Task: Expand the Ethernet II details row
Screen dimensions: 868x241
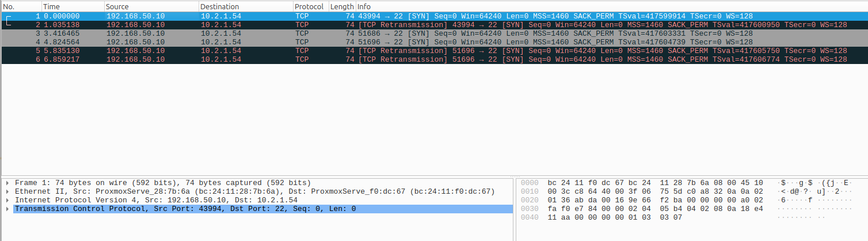Action: click(x=7, y=191)
